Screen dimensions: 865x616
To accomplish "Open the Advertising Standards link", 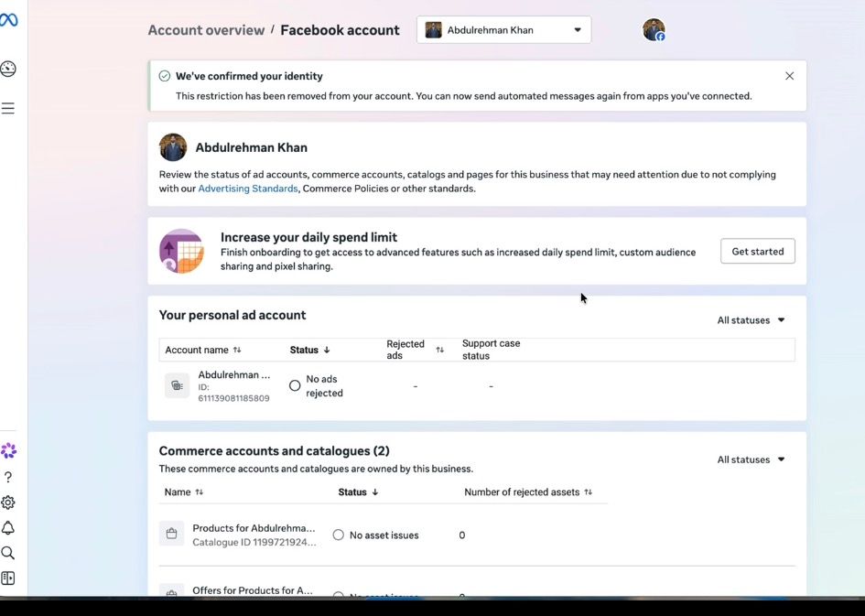I will [248, 189].
